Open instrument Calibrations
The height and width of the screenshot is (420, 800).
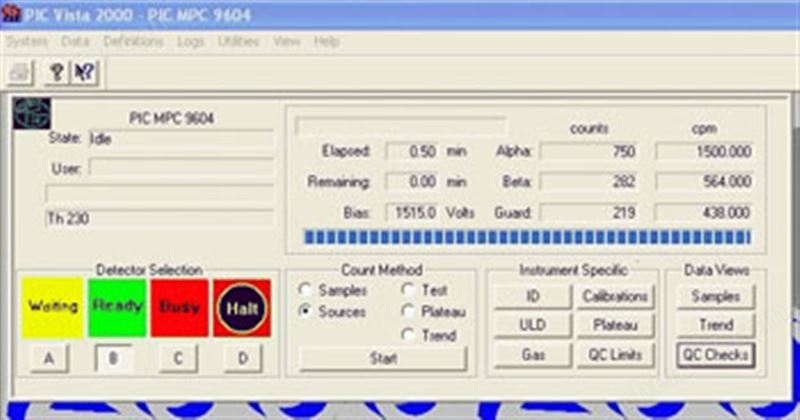coord(615,297)
